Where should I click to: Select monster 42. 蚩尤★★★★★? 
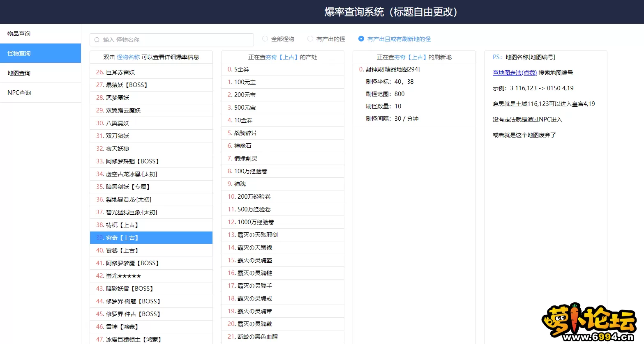click(x=151, y=276)
